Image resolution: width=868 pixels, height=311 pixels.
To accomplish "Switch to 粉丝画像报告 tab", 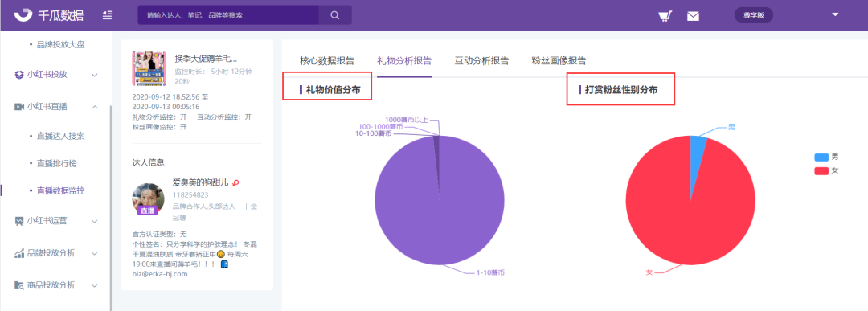I will point(559,61).
